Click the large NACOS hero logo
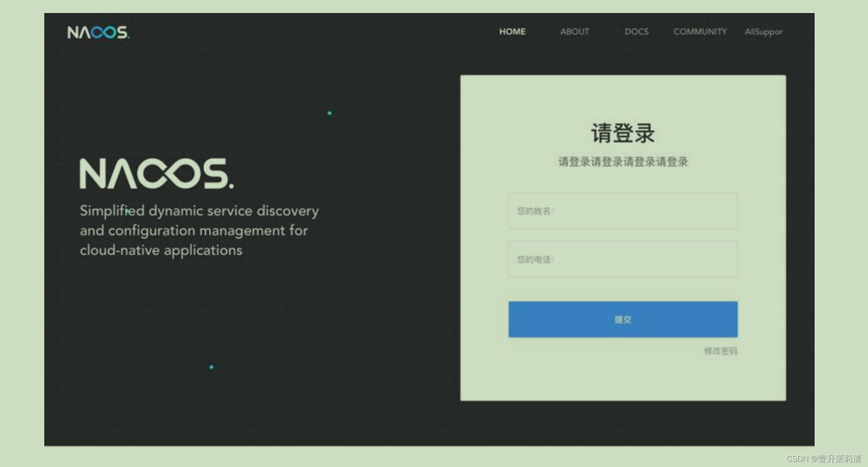868x467 pixels. coord(157,174)
